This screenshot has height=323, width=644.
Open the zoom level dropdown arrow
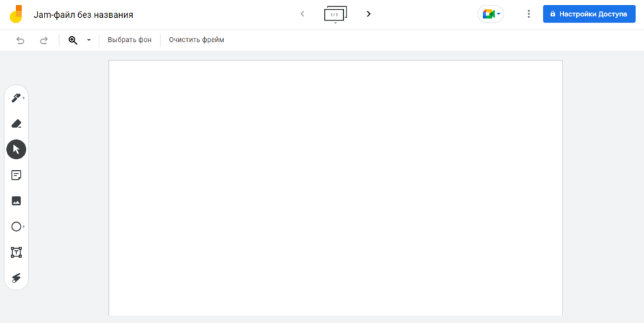(88, 40)
